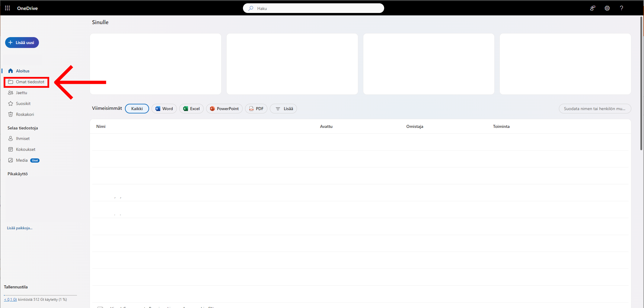Click the Avattu column header
This screenshot has height=308, width=644.
pos(326,126)
